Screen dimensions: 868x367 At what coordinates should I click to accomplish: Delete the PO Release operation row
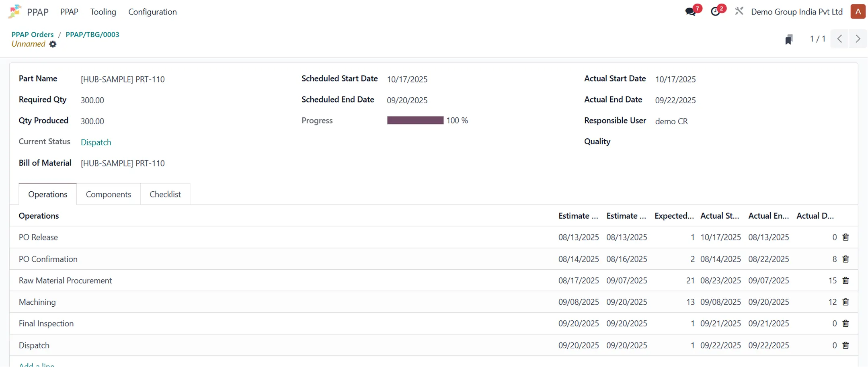click(845, 237)
